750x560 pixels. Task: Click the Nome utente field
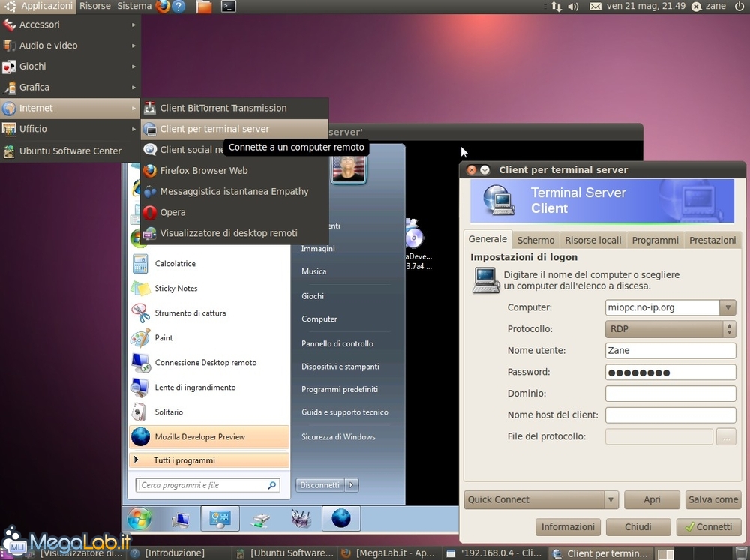coord(670,351)
